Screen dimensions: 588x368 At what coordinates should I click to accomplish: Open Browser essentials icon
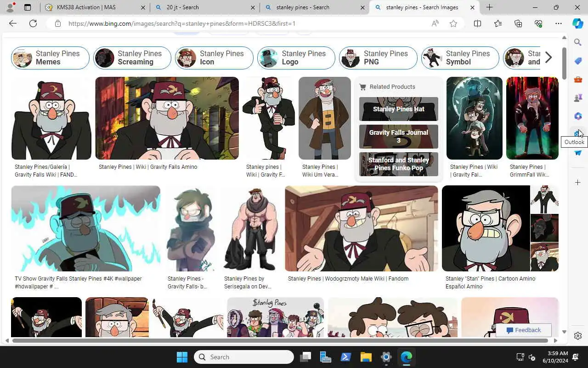(538, 23)
